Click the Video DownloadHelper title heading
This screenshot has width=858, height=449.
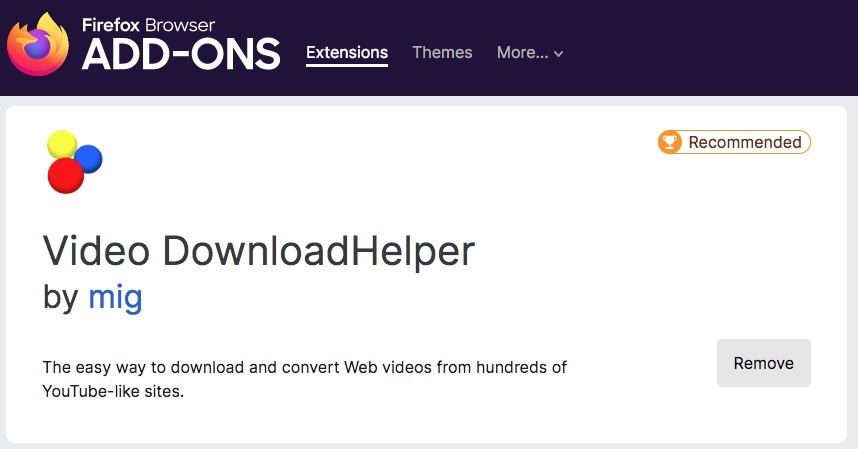pos(258,251)
